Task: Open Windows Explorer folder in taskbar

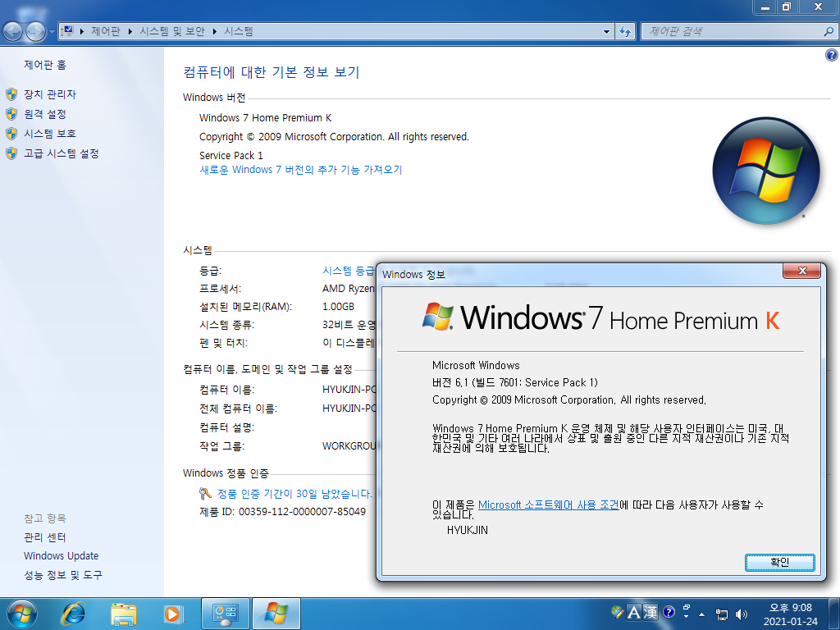Action: pos(123,614)
